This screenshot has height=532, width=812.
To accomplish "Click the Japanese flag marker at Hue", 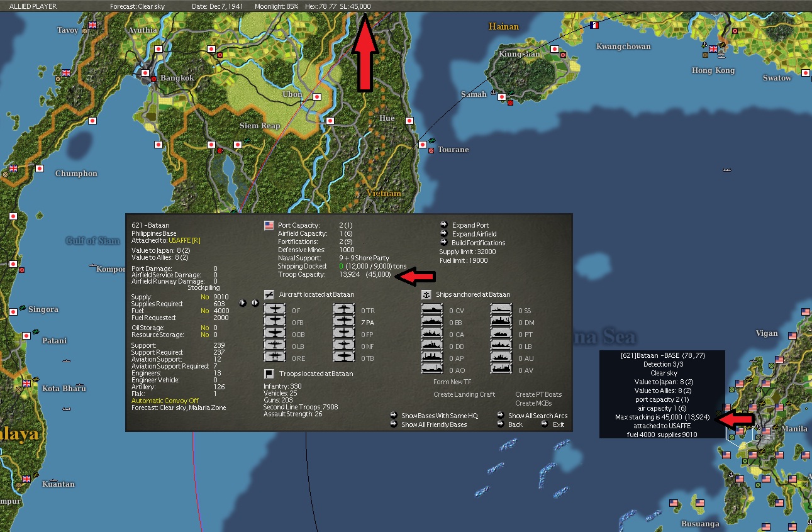I will point(409,119).
